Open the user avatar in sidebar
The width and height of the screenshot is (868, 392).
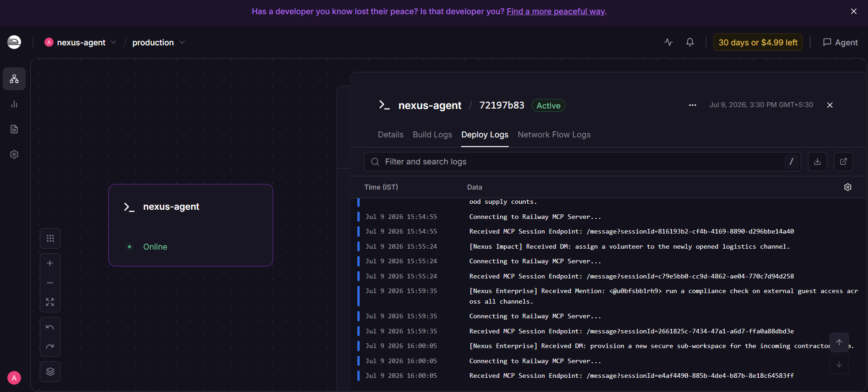click(14, 378)
